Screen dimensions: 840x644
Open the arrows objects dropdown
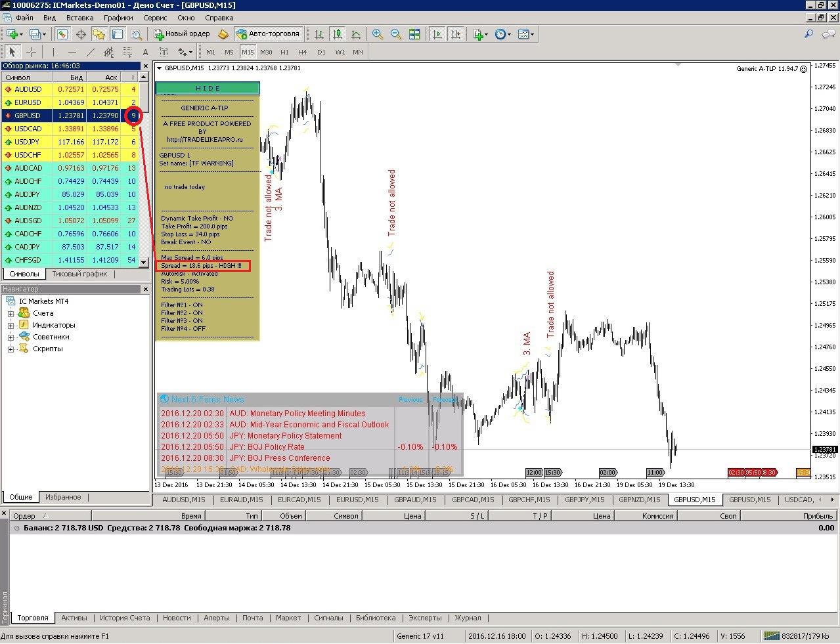tap(185, 52)
